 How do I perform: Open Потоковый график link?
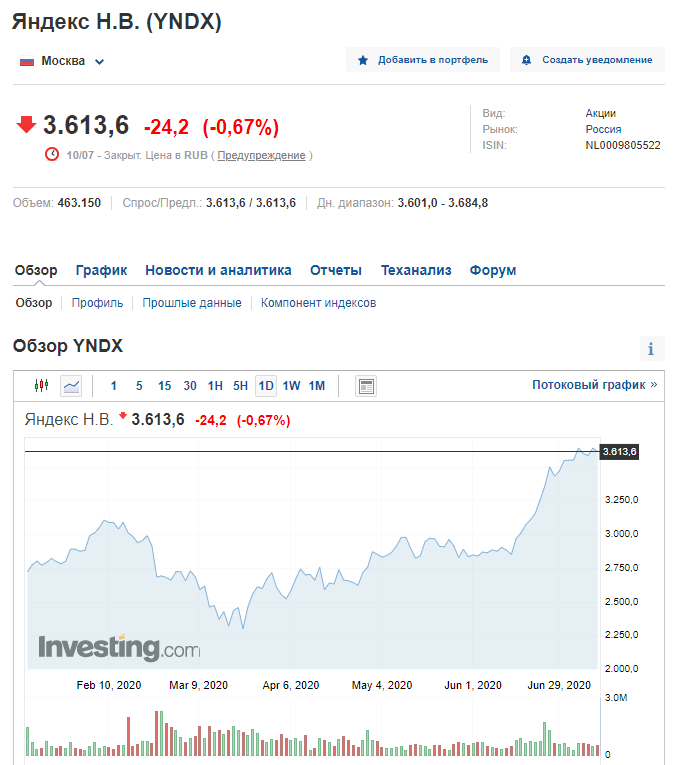[x=595, y=385]
